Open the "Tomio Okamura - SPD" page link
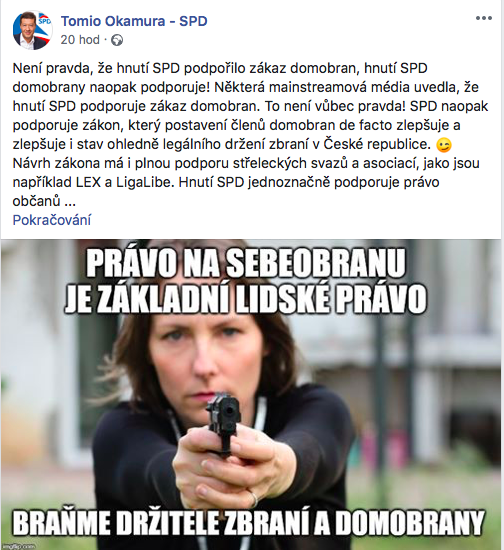This screenshot has height=550, width=504. point(134,21)
